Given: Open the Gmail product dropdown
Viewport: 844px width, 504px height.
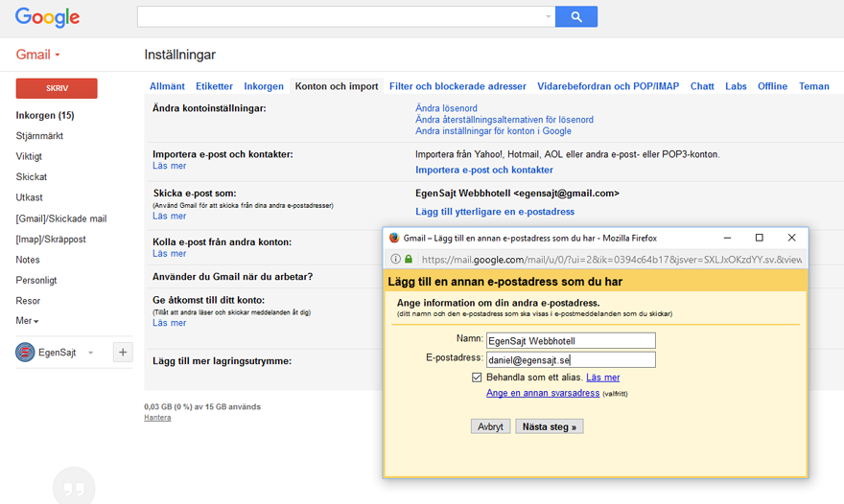Looking at the screenshot, I should tap(37, 55).
